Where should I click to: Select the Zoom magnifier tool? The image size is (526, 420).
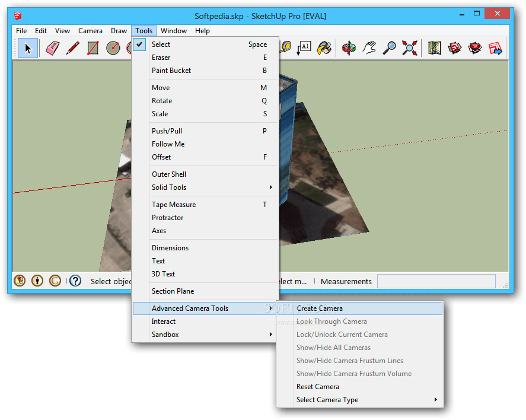coord(390,48)
